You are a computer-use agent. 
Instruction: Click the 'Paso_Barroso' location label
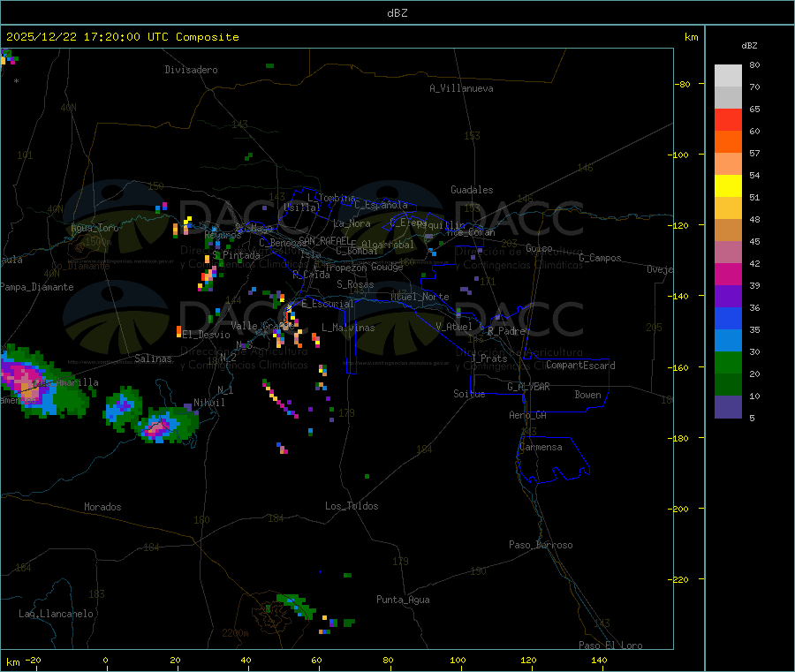[x=541, y=545]
